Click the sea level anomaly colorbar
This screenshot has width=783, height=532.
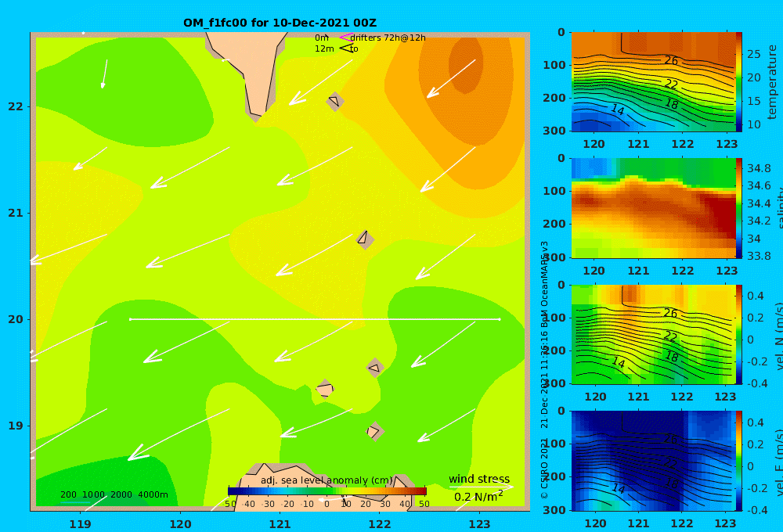click(x=327, y=491)
